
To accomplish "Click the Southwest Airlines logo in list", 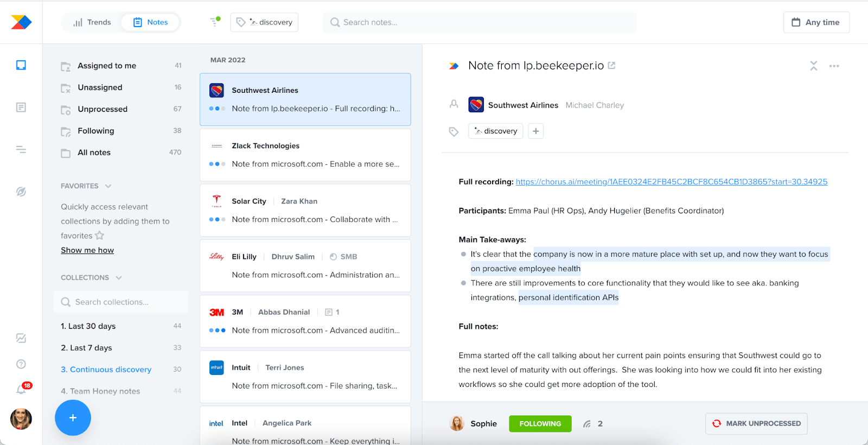I will pyautogui.click(x=216, y=91).
